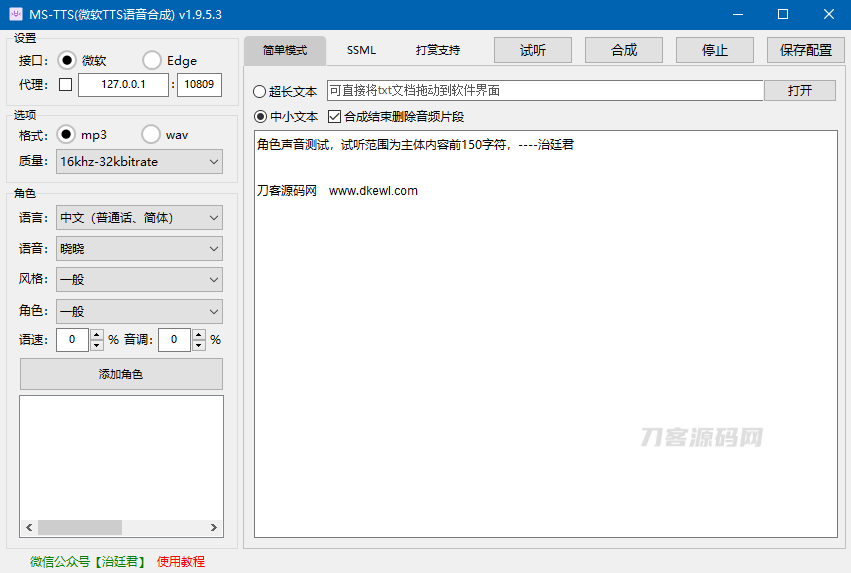
Task: Select the 超长文本 radio option
Action: [x=260, y=91]
